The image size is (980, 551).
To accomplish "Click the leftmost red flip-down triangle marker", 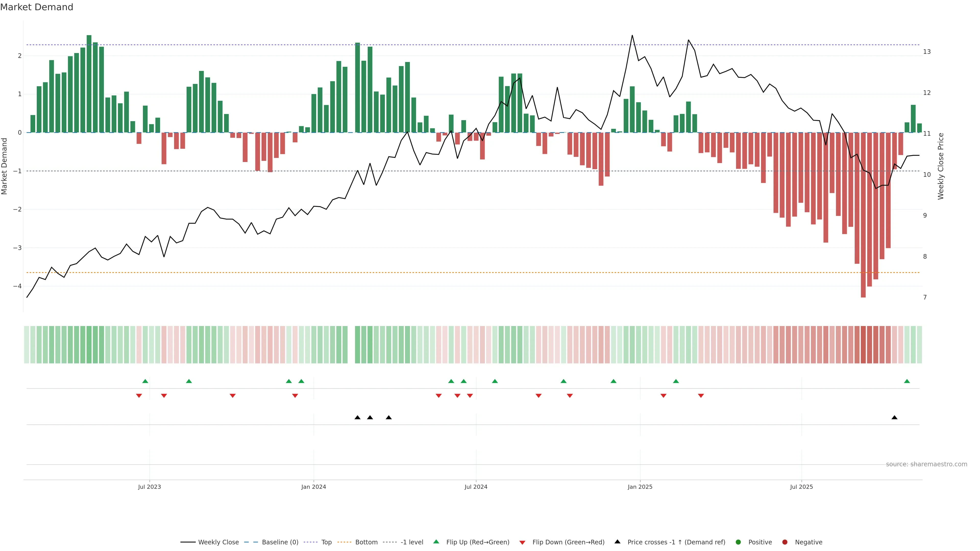I will pyautogui.click(x=139, y=396).
